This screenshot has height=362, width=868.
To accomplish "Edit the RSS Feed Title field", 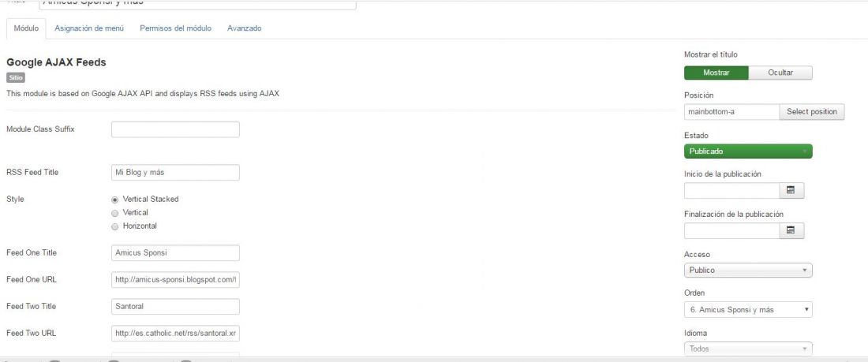I will click(x=175, y=173).
